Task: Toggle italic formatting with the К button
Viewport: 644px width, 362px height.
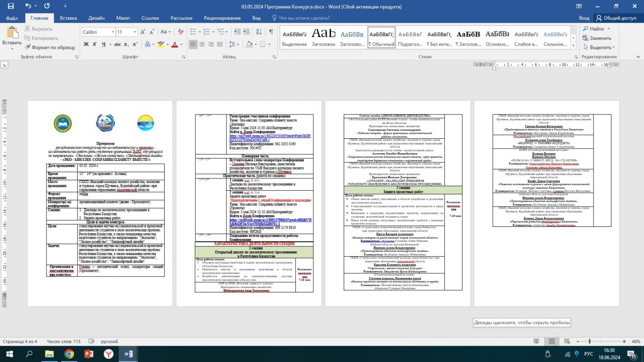Action: pyautogui.click(x=95, y=44)
